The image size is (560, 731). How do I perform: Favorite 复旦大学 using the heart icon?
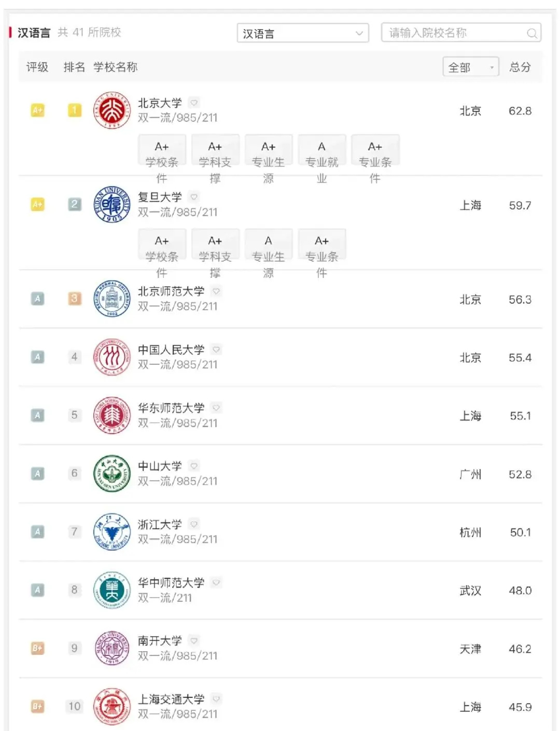[x=194, y=198]
